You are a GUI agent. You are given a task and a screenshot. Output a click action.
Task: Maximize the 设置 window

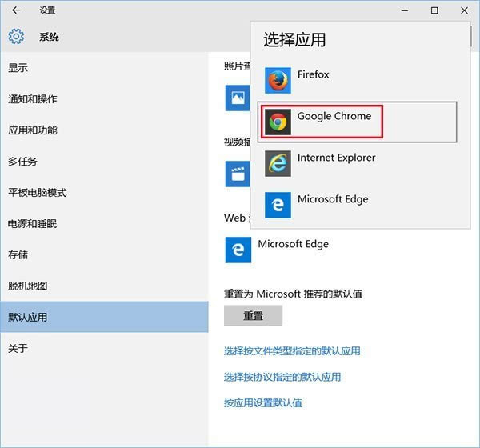(x=434, y=10)
